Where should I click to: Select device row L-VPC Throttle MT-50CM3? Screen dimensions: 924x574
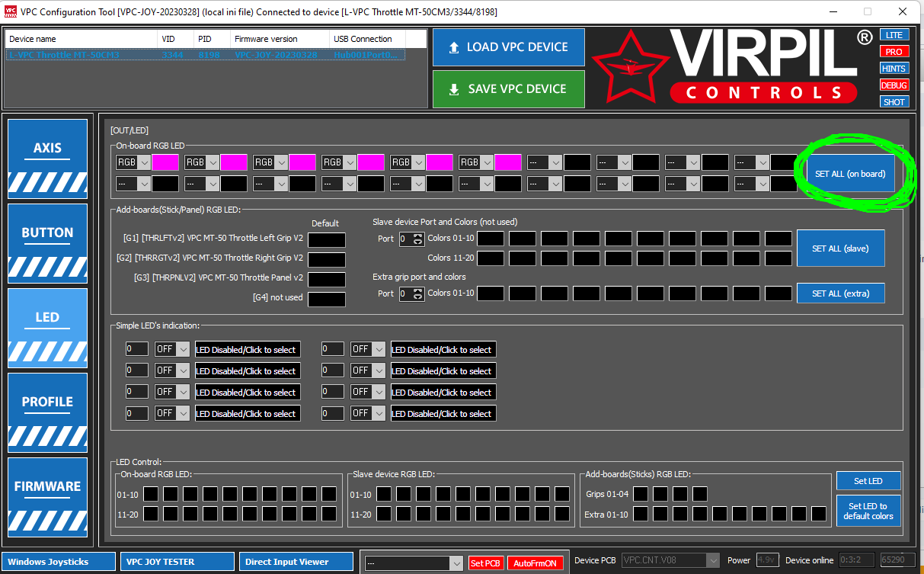pos(206,55)
